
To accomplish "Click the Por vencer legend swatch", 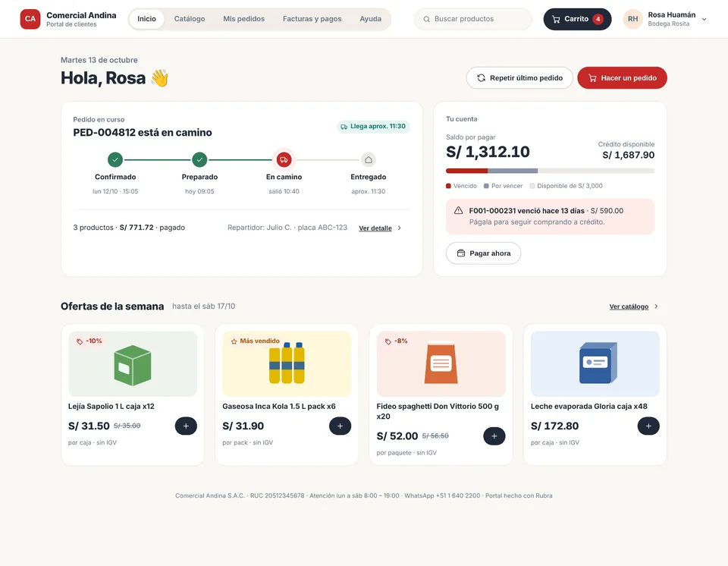I will [486, 186].
